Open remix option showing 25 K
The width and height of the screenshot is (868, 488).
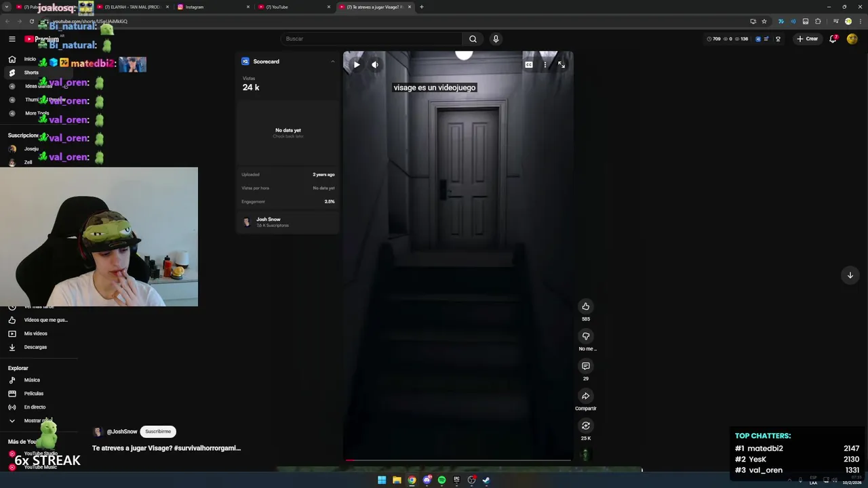(x=586, y=426)
